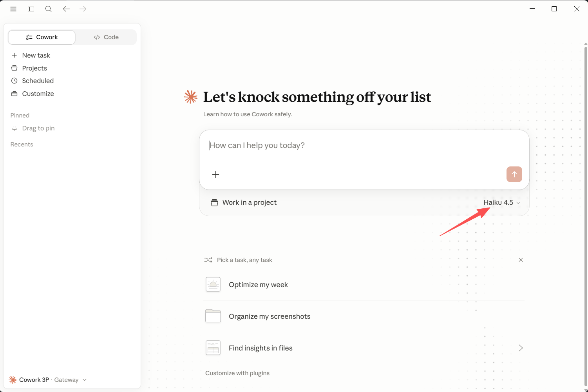
Task: Shuffle tasks with the shuffle icon
Action: [x=208, y=260]
